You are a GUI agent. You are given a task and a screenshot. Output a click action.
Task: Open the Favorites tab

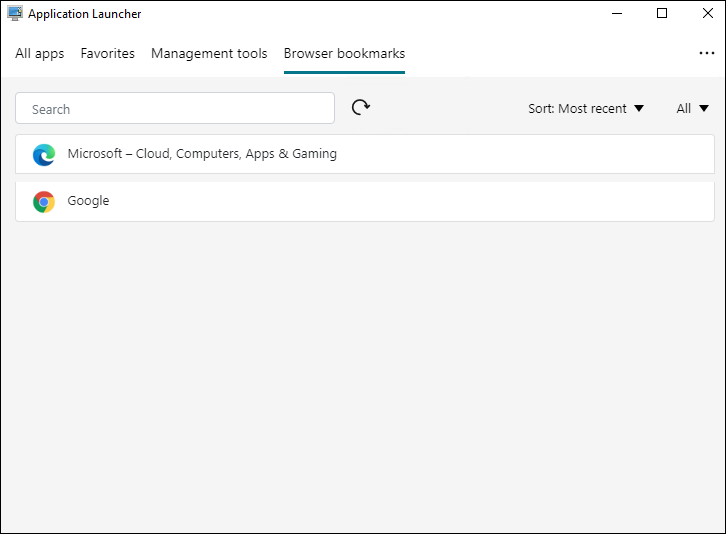coord(107,54)
